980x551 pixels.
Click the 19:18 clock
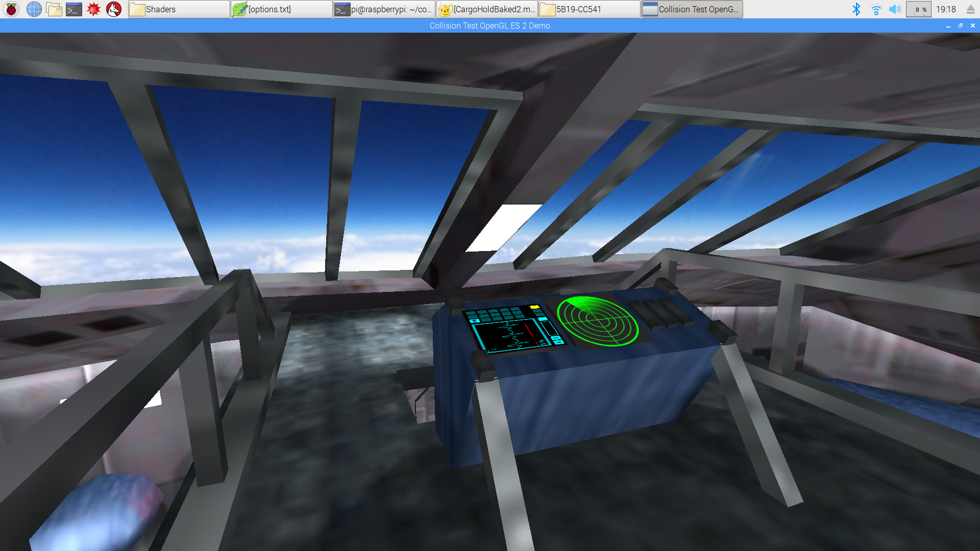click(946, 9)
